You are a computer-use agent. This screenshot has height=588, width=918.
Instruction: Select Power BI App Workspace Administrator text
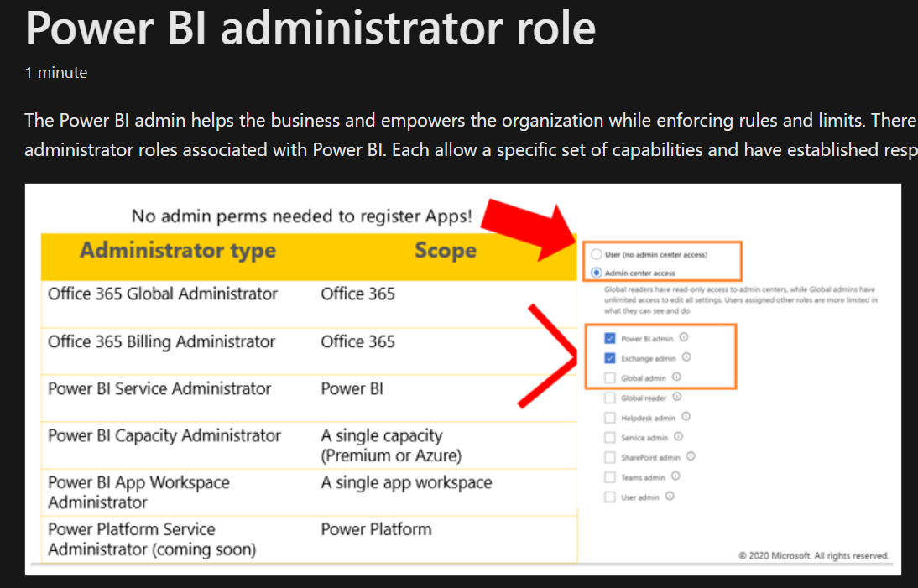coord(138,492)
